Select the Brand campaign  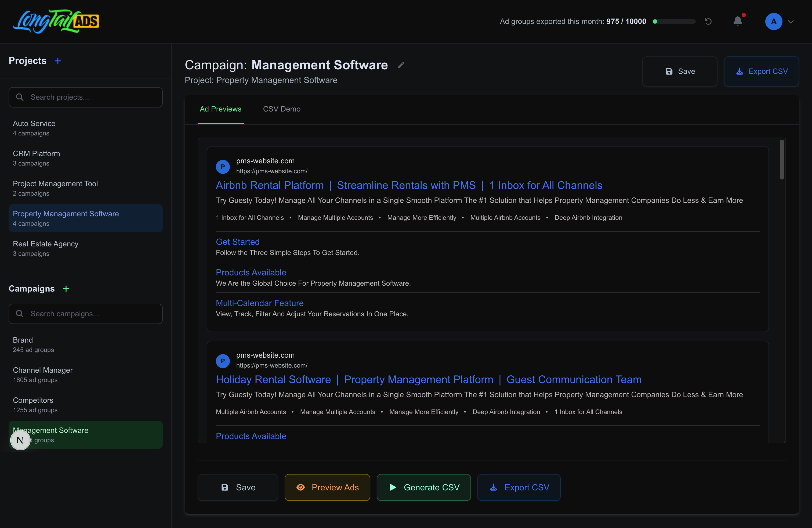coord(86,344)
